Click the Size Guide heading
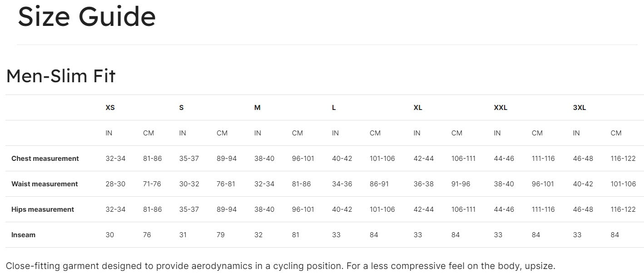The image size is (644, 279). pyautogui.click(x=86, y=17)
